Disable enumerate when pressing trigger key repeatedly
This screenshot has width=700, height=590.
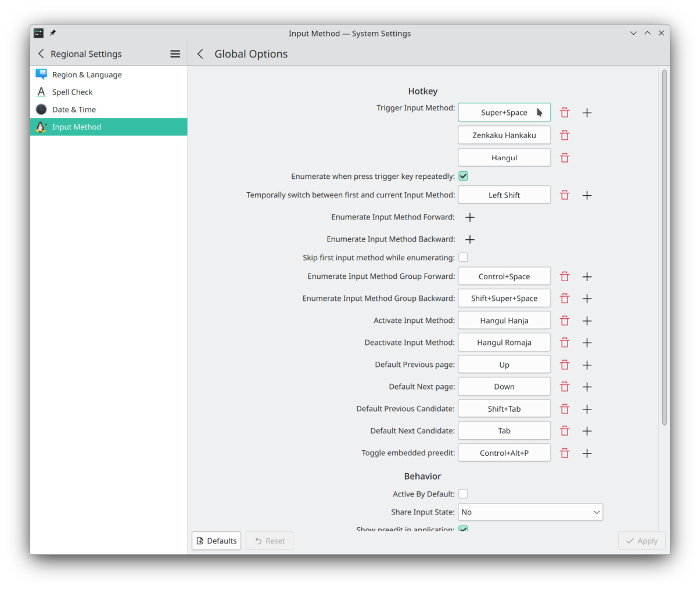[x=463, y=176]
